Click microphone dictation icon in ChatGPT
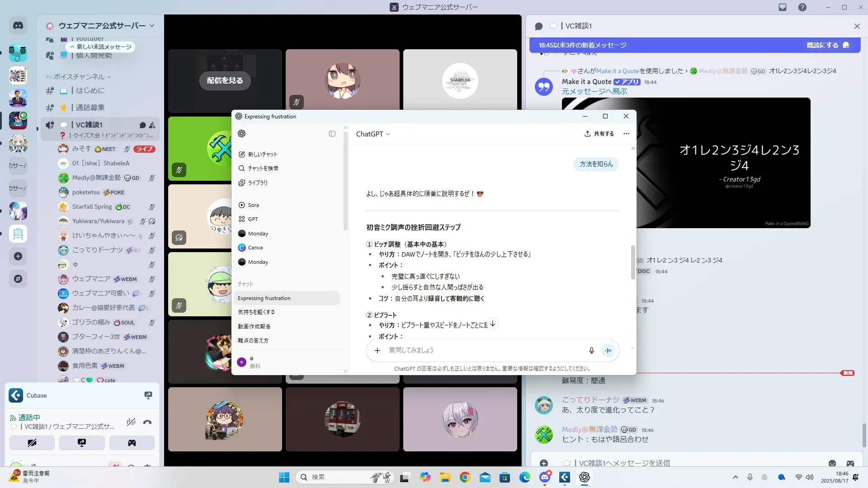The width and height of the screenshot is (868, 488). tap(591, 350)
